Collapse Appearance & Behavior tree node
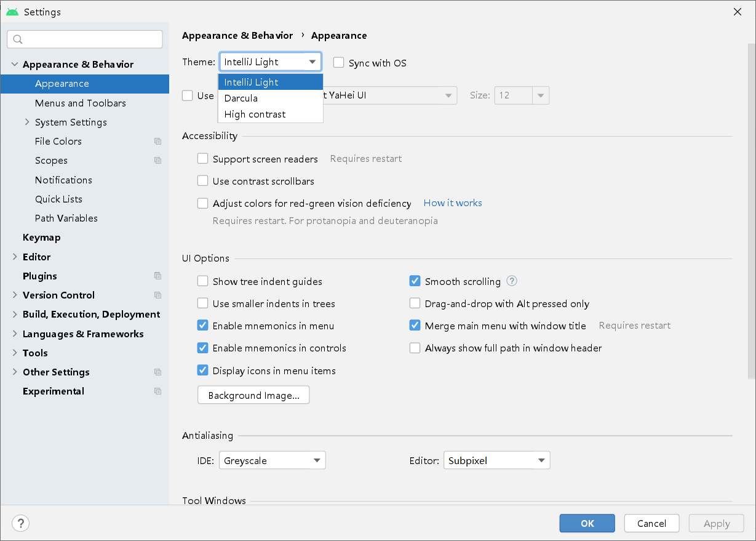 pos(15,65)
